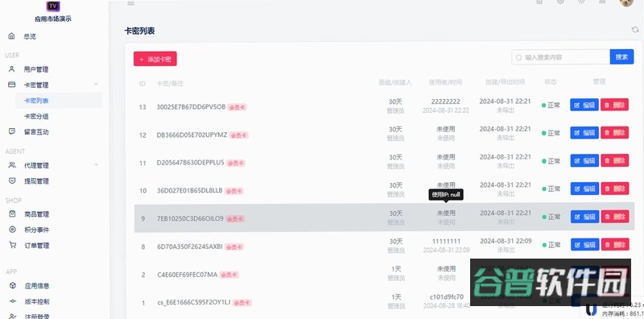Click the target icon beside 积分事件

pyautogui.click(x=12, y=230)
